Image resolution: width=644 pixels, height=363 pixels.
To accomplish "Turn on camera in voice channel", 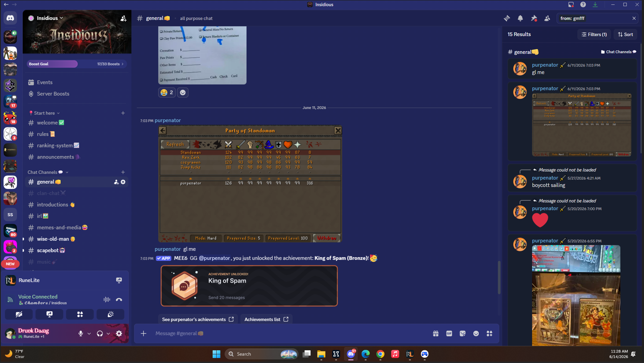I will [19, 314].
